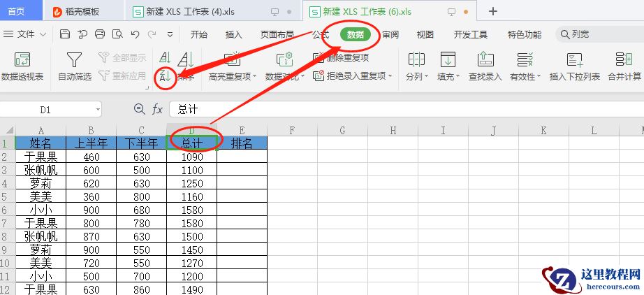
Task: Click the Undo arrow icon
Action: [135, 34]
